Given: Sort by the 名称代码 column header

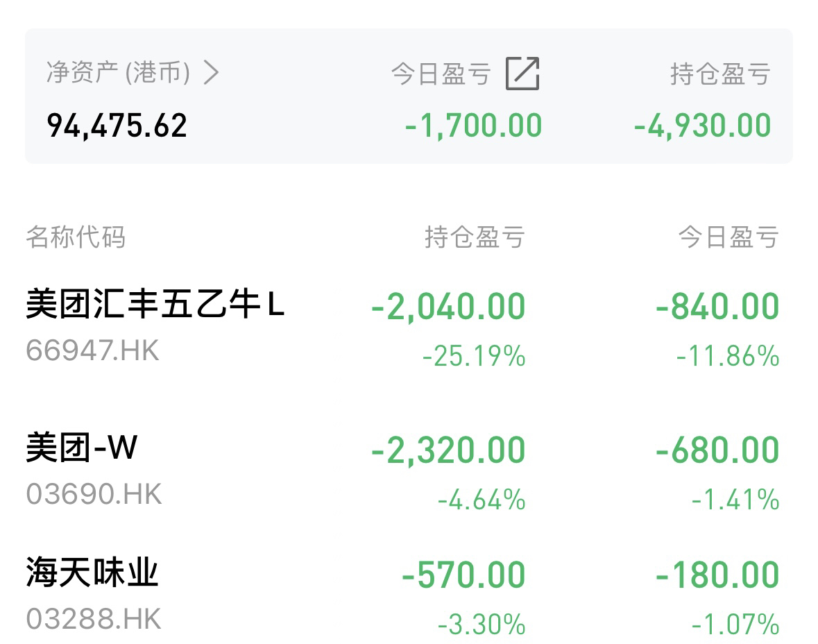Looking at the screenshot, I should click(76, 237).
